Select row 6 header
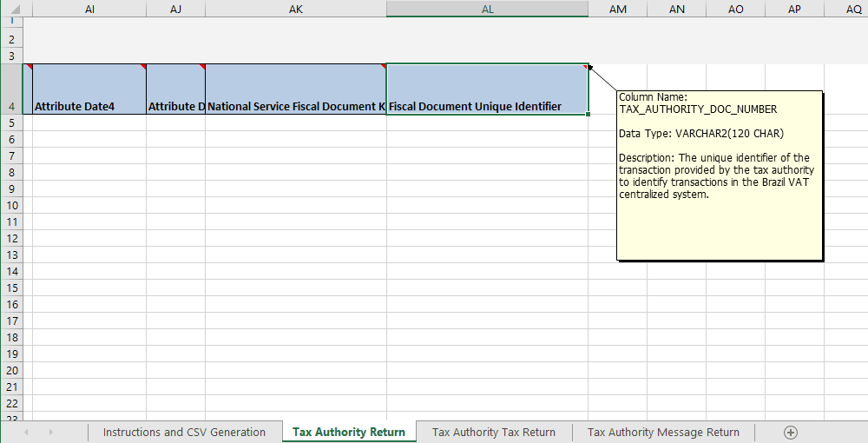This screenshot has height=443, width=868. coord(11,140)
